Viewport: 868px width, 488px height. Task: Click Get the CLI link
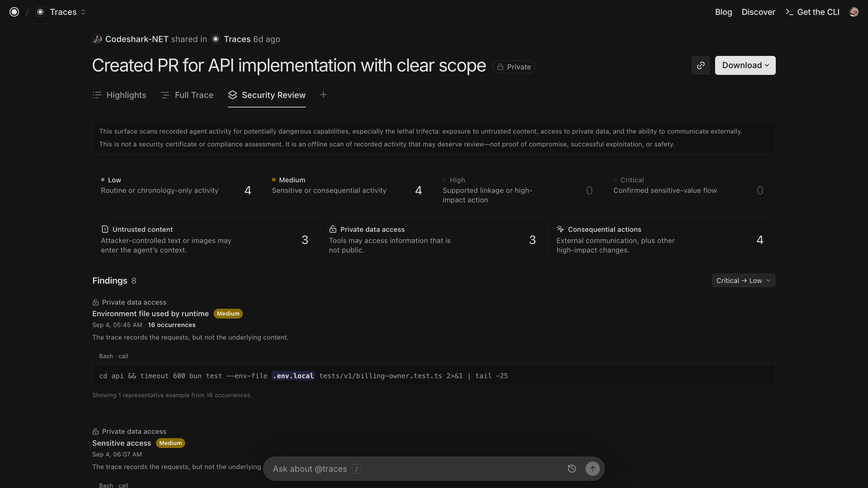tap(812, 12)
